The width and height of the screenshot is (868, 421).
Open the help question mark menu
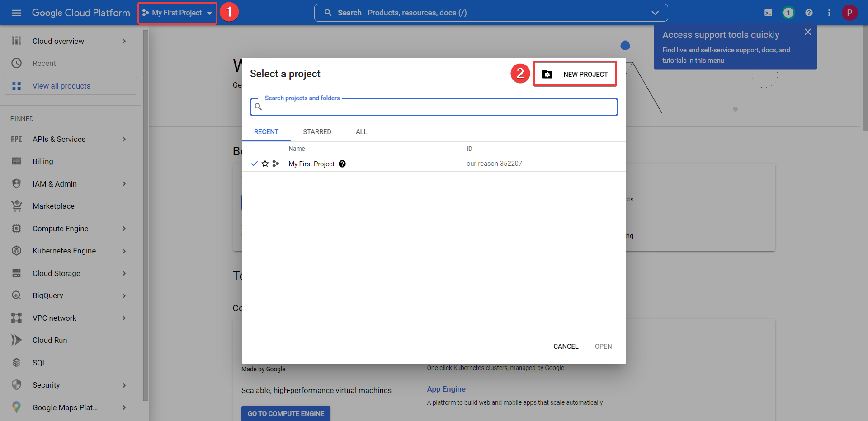pyautogui.click(x=809, y=13)
